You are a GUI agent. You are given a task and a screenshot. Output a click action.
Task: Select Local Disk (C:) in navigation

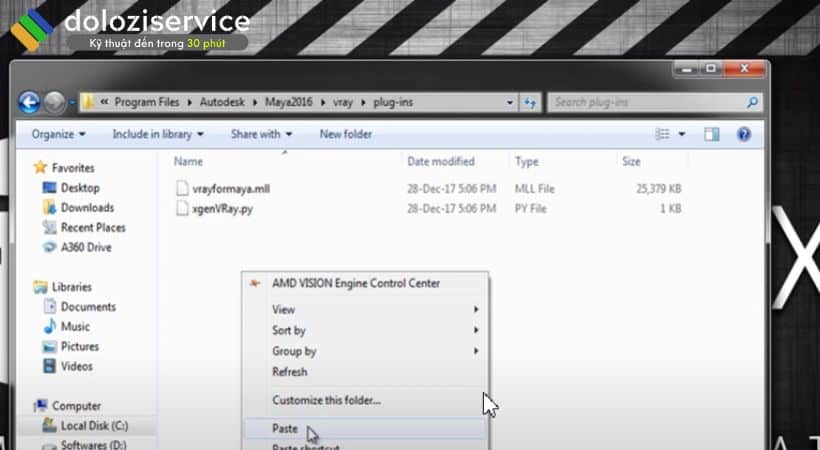tap(94, 425)
